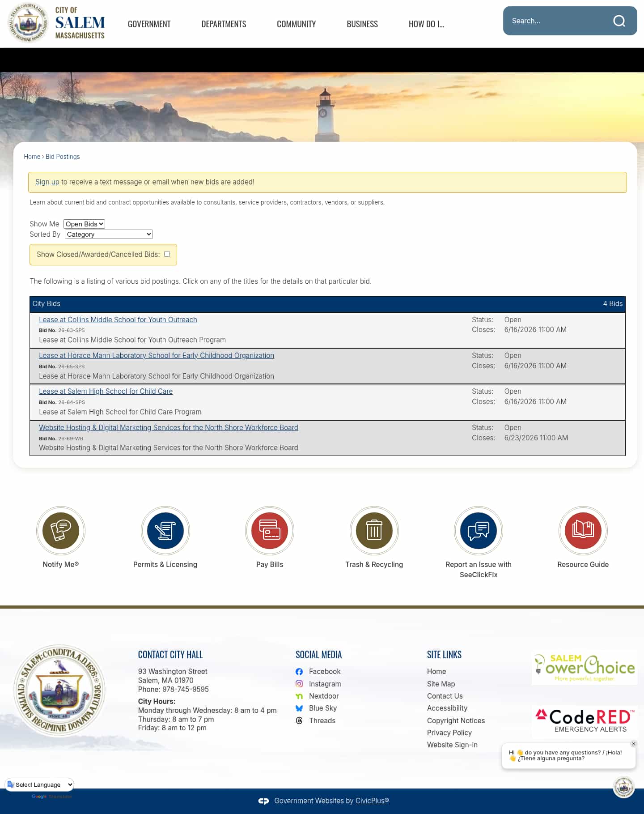Open the Report an Issue SeeClickFix icon

[479, 531]
